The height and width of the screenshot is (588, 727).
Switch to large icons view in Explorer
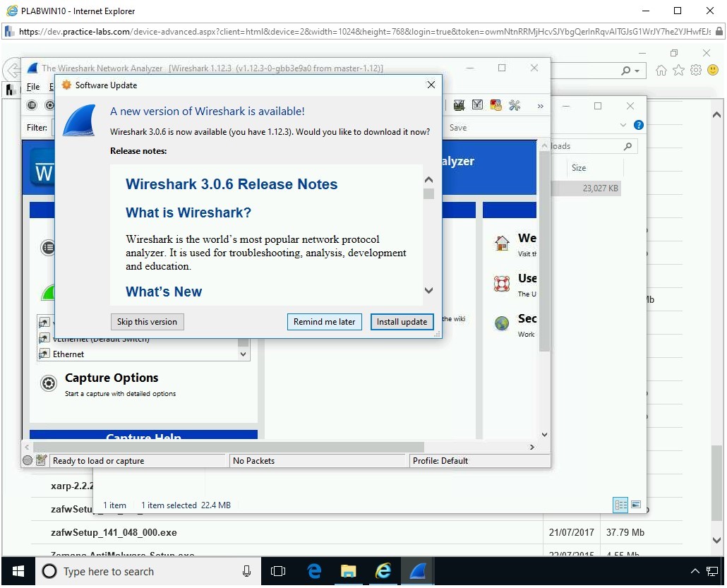coord(636,505)
